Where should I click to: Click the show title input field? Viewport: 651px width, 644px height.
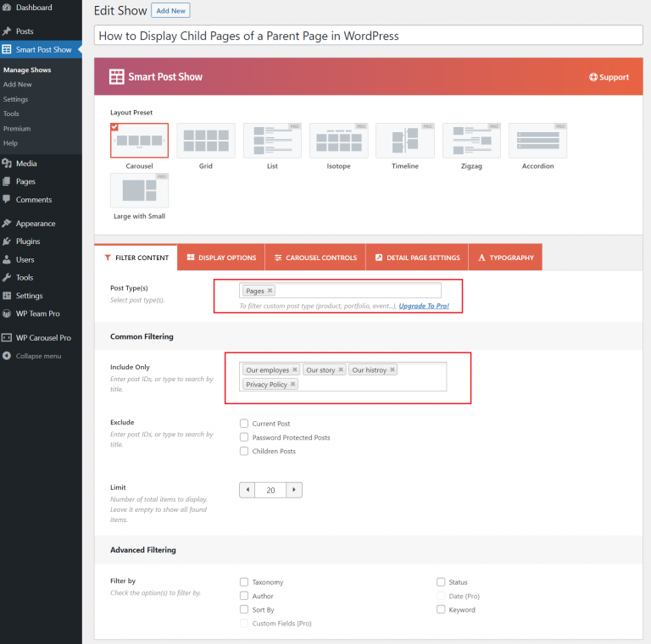(x=369, y=36)
